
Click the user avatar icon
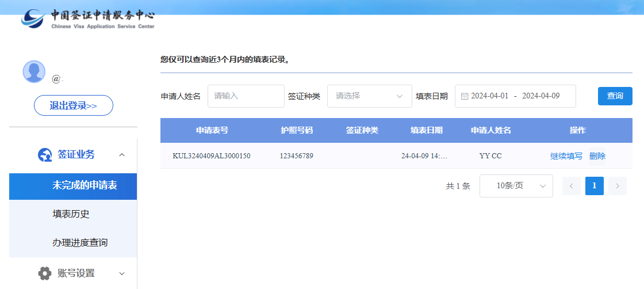pos(34,71)
